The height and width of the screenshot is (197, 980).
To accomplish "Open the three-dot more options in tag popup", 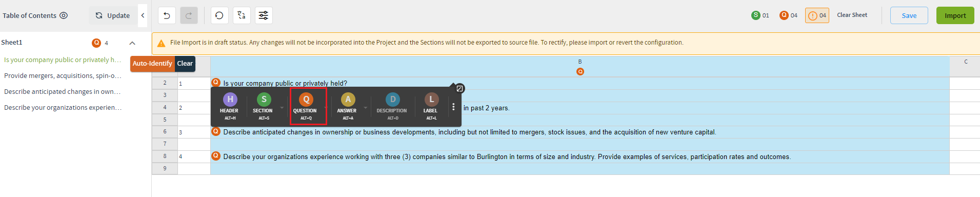I will (453, 107).
